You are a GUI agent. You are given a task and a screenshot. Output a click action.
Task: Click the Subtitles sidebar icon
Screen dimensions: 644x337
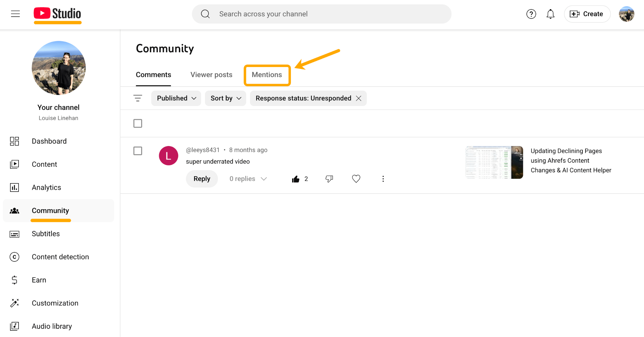pyautogui.click(x=14, y=234)
